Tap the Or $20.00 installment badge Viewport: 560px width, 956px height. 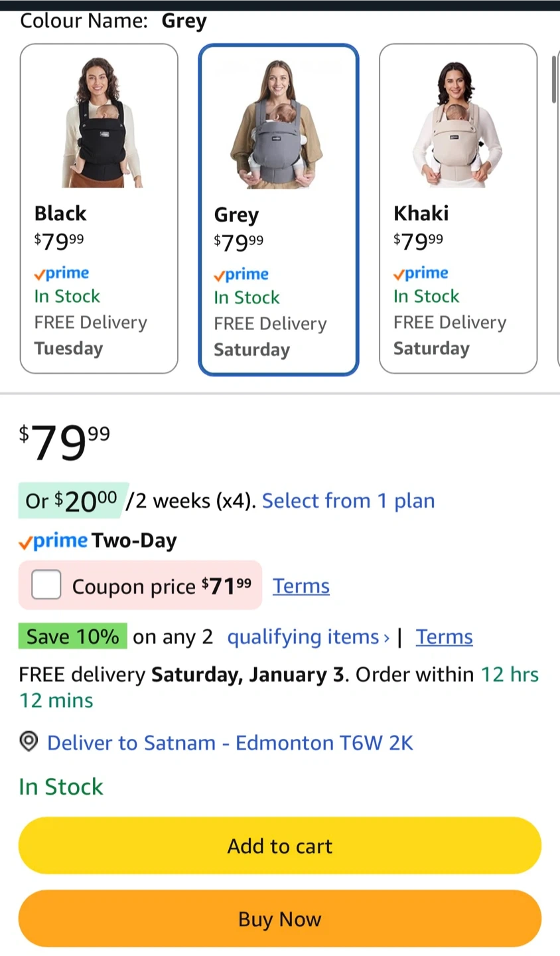72,501
